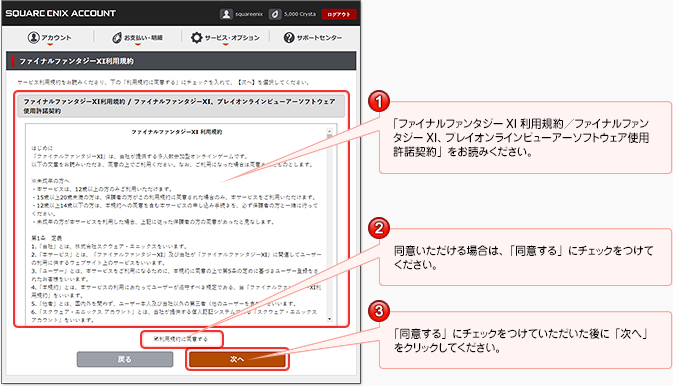
Task: Open the アカウント menu tab
Action: [x=49, y=38]
